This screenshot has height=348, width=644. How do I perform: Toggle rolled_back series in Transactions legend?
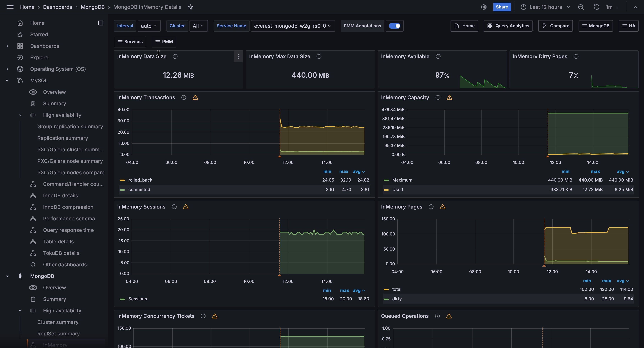(x=140, y=180)
